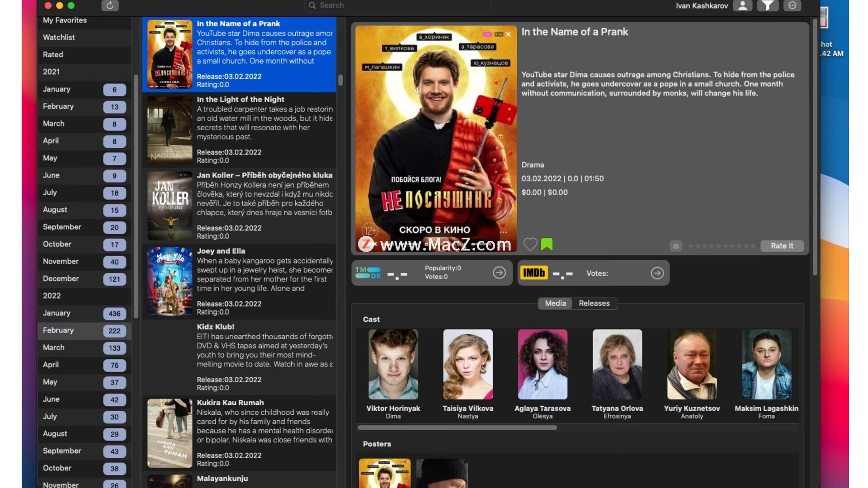Screen dimensions: 868x488
Task: Select September 2022 with 43 movies
Action: click(x=84, y=451)
